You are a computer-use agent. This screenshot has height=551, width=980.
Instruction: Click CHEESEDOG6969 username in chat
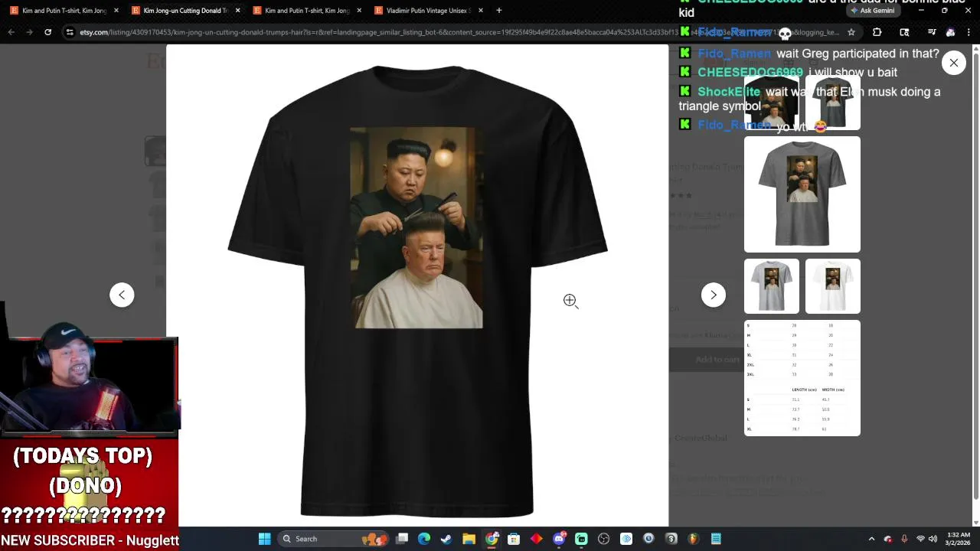point(750,72)
